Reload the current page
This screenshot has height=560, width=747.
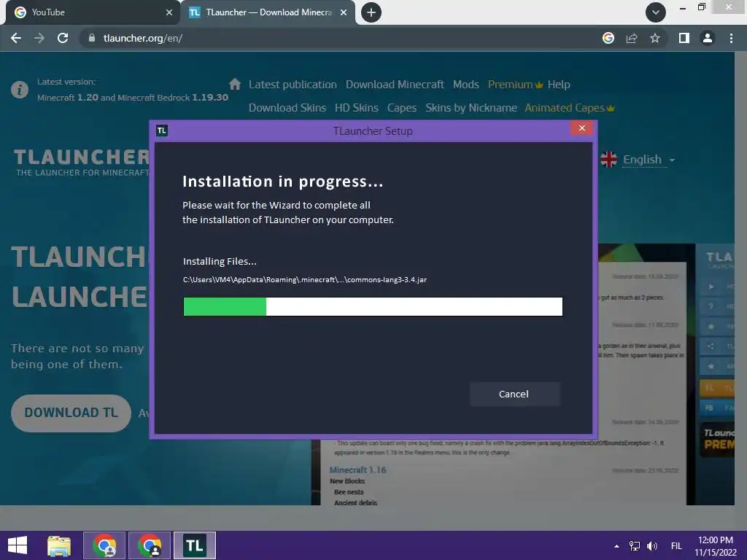[63, 38]
